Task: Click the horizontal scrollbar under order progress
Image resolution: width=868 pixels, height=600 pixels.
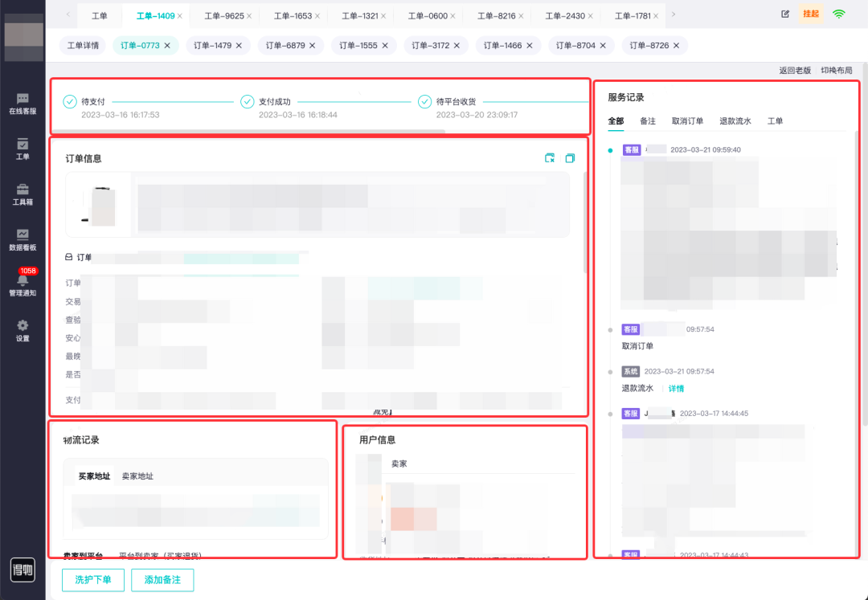Action: coord(248,132)
